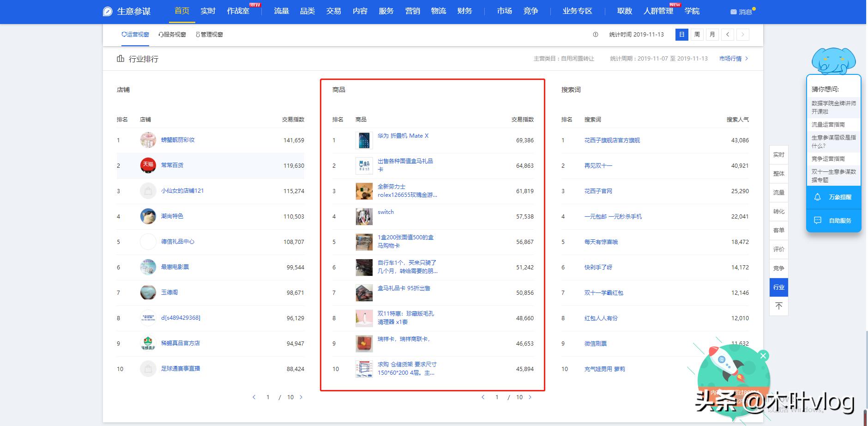
Task: Click the back-to-top arrow icon
Action: 779,306
